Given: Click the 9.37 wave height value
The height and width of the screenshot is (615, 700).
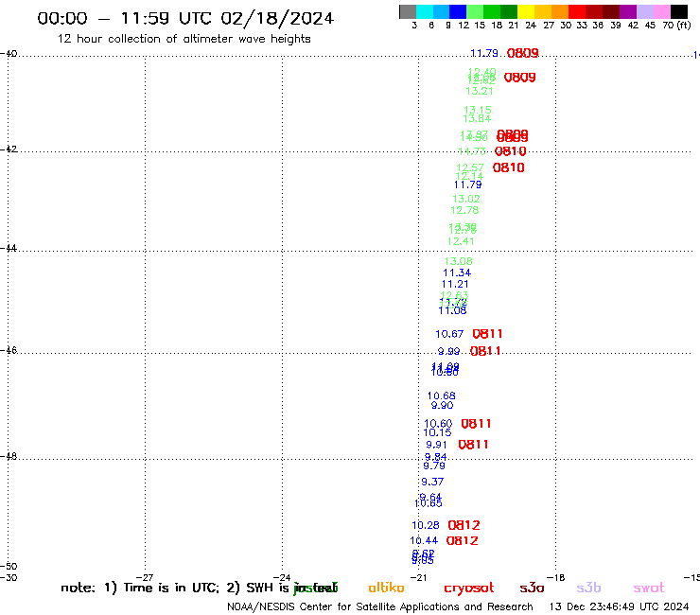Looking at the screenshot, I should (x=432, y=482).
